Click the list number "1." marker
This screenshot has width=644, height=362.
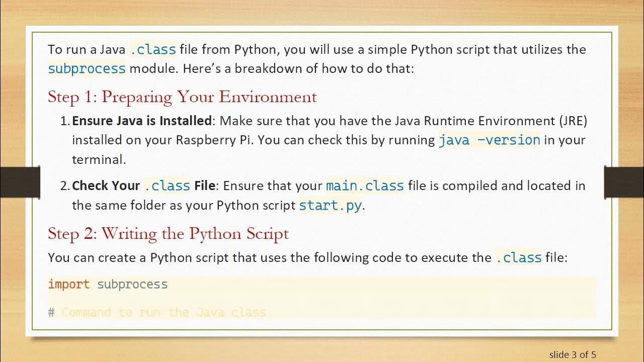[65, 121]
